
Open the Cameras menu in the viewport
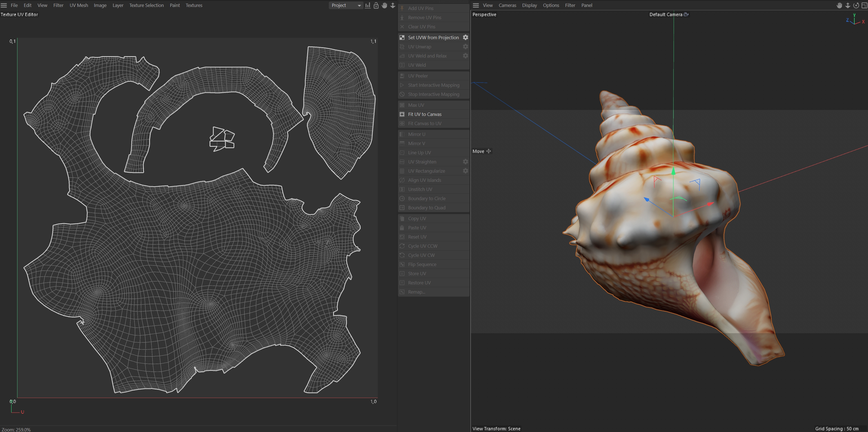coord(507,5)
